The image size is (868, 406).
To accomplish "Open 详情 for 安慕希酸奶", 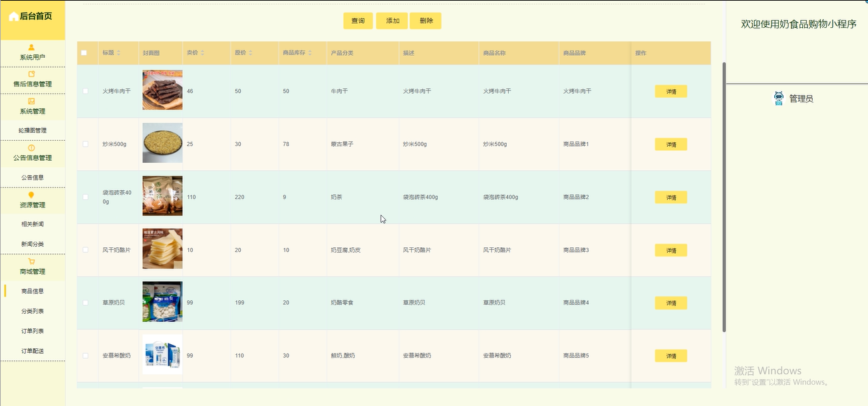I will (671, 356).
